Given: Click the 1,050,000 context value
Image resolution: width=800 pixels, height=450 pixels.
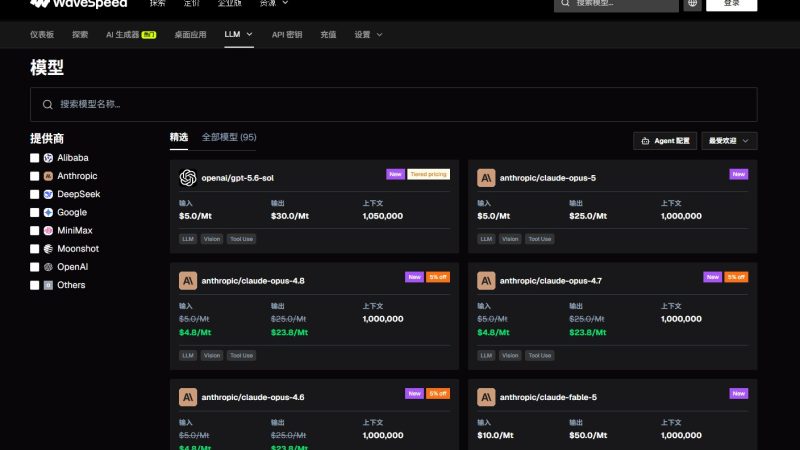Looking at the screenshot, I should tap(383, 216).
